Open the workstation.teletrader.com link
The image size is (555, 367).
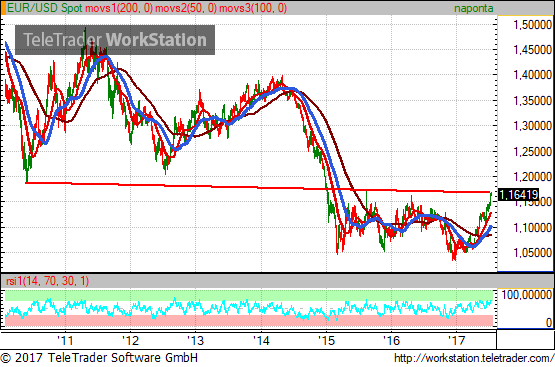click(474, 358)
